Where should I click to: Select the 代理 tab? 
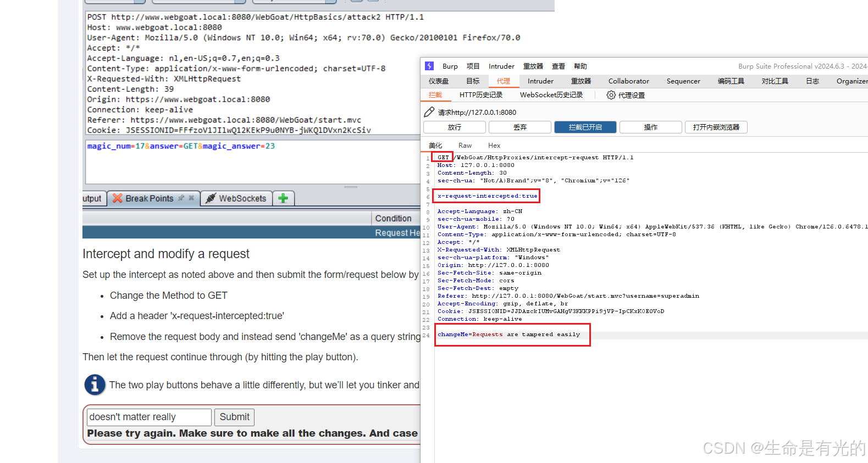click(504, 81)
